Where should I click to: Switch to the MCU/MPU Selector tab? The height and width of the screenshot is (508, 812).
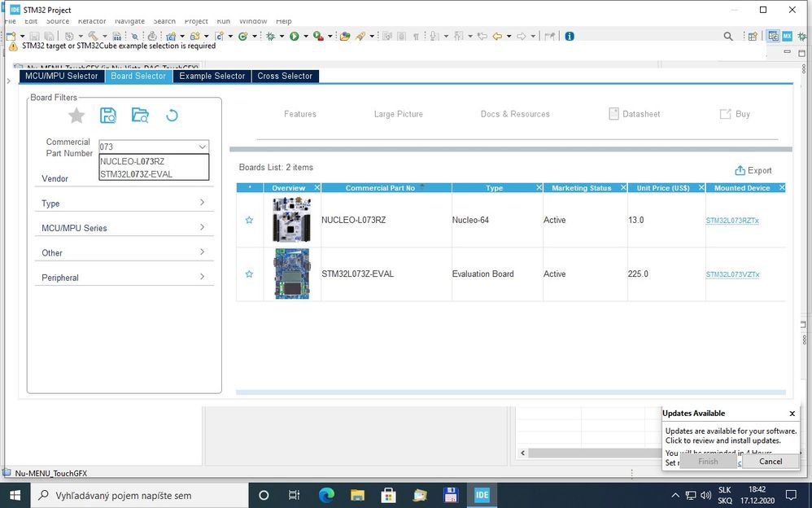click(x=62, y=76)
